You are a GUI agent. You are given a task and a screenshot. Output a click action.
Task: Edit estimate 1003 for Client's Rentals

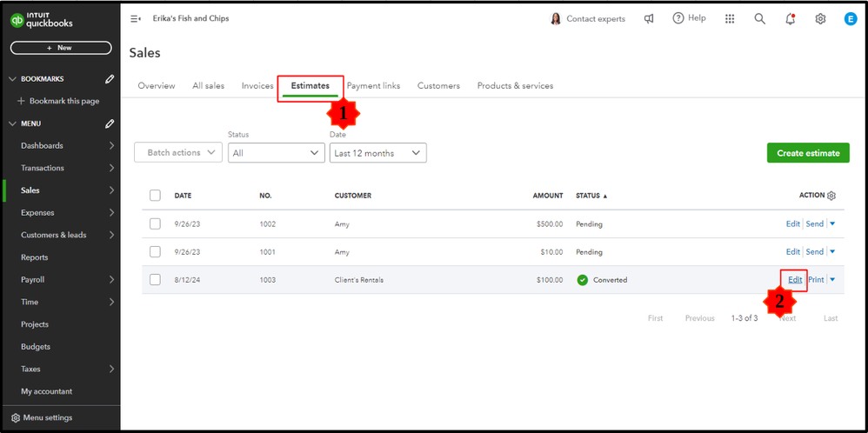point(795,280)
